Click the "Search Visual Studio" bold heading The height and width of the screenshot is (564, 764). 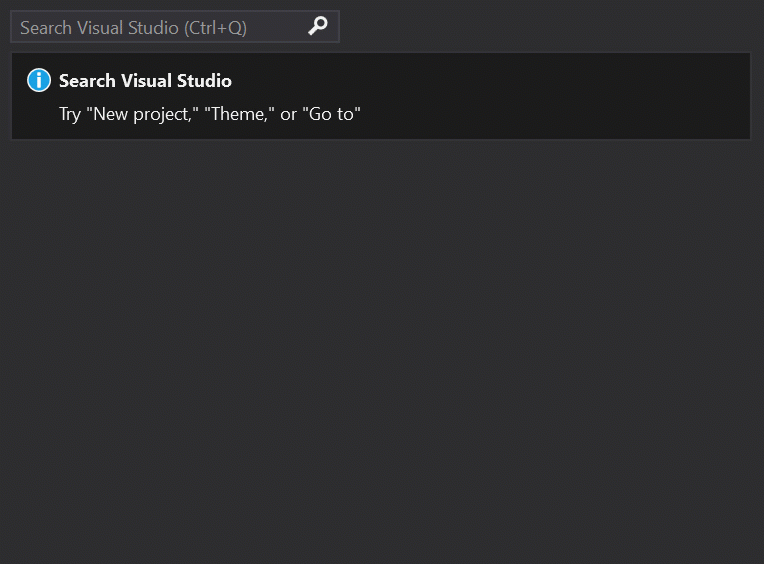[145, 81]
